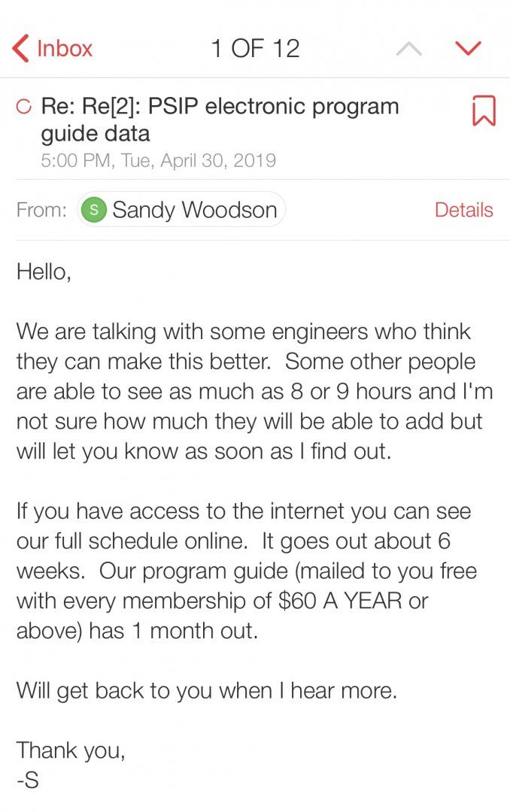
Task: Return to the Inbox label
Action: tap(64, 49)
